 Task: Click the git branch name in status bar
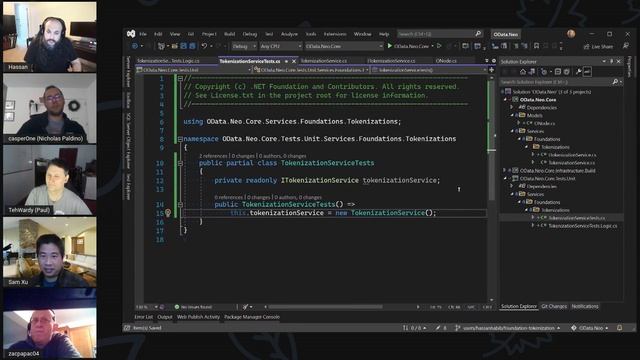click(508, 328)
